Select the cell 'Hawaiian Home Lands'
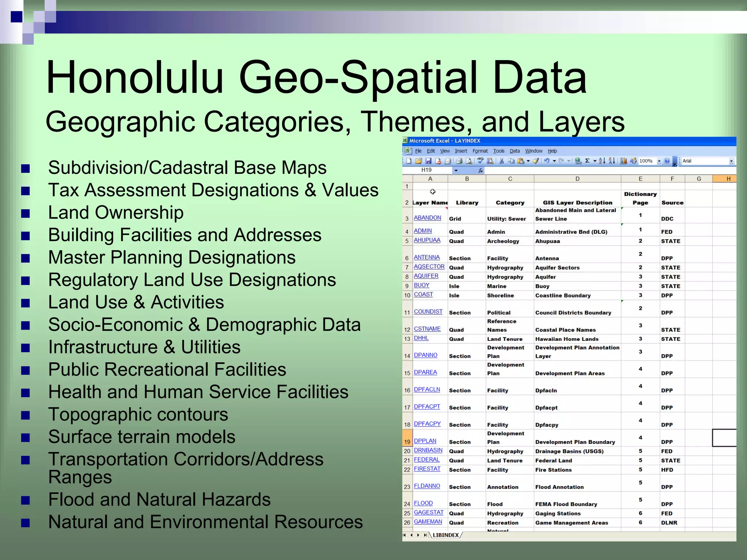 (577, 339)
